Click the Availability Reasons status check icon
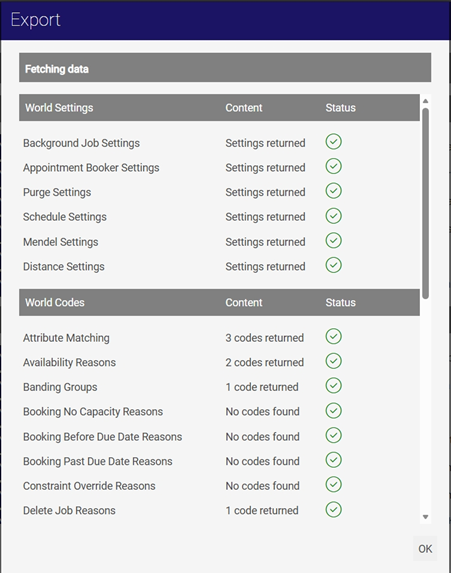451x573 pixels. 333,361
